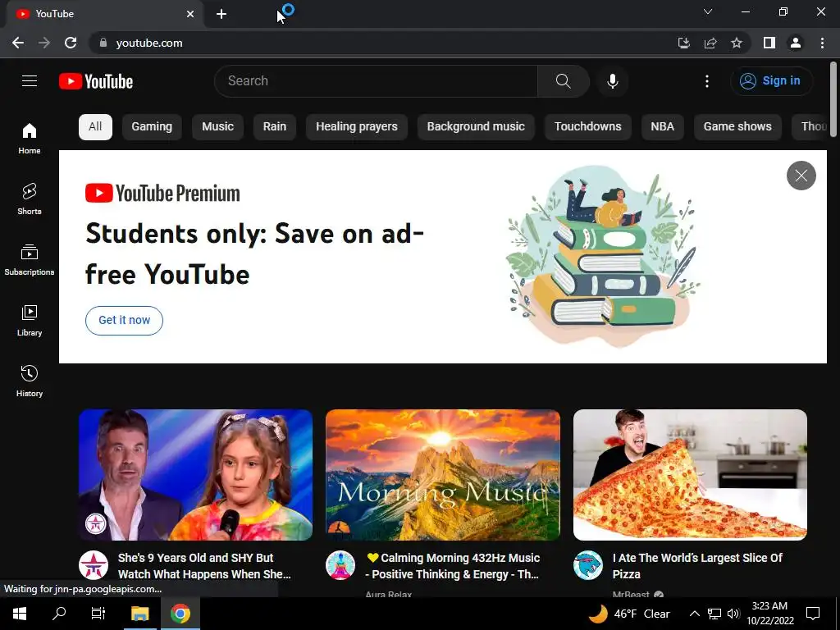The image size is (840, 630).
Task: Open the YouTube hamburger guide menu
Action: click(x=30, y=81)
